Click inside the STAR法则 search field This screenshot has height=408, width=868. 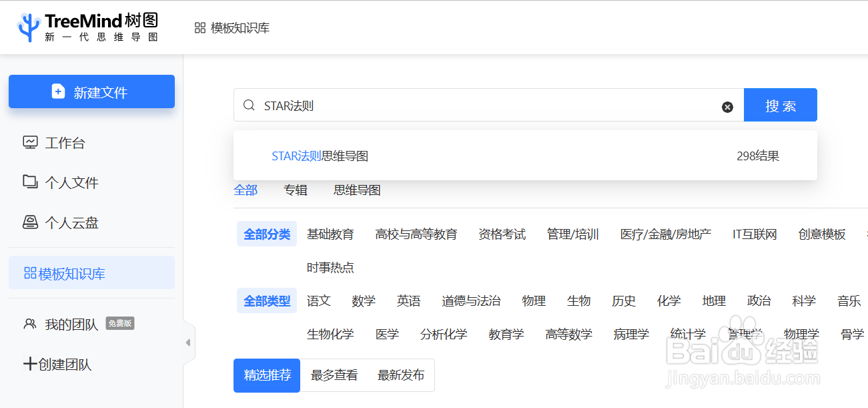coord(488,105)
